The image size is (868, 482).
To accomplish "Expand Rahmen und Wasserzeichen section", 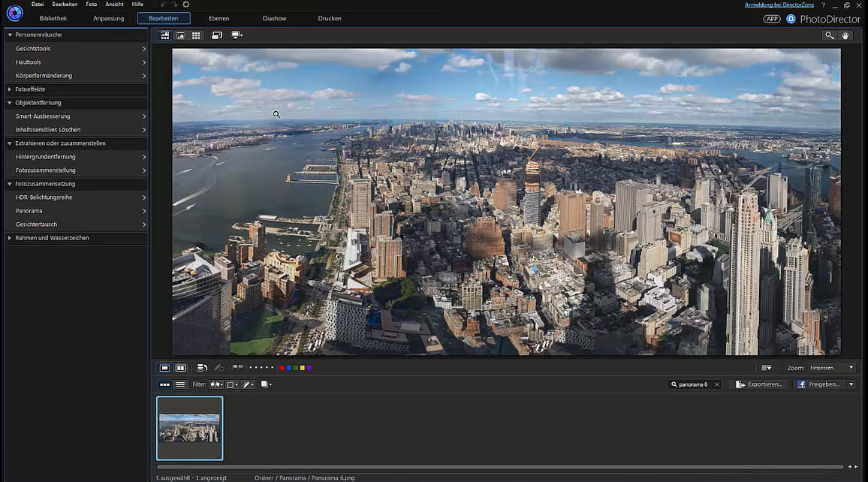I will (x=9, y=238).
